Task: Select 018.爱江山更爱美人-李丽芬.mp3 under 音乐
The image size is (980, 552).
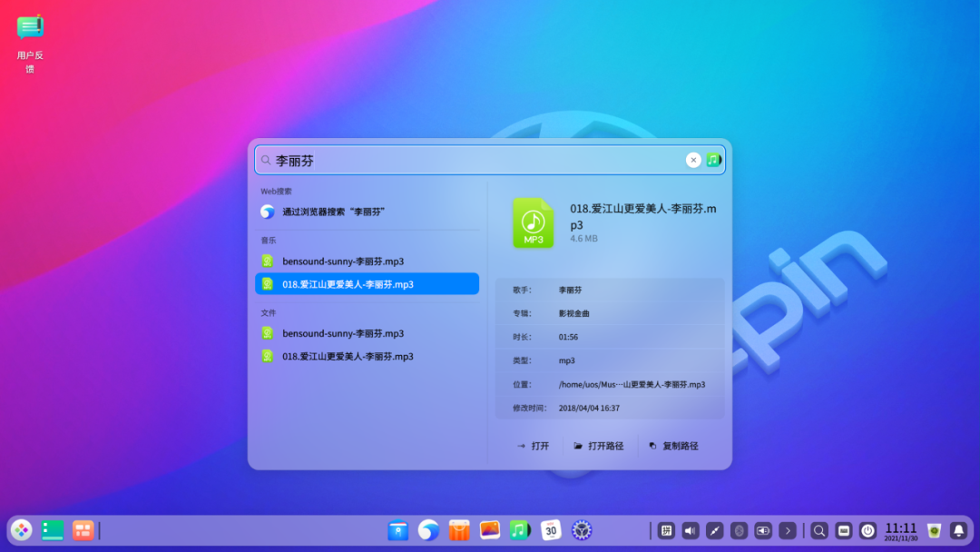Action: click(367, 284)
